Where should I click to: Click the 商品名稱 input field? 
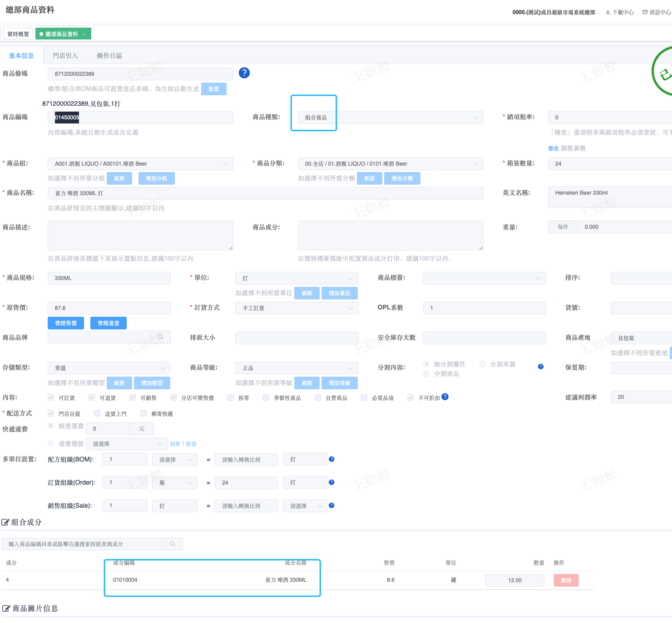pyautogui.click(x=265, y=193)
